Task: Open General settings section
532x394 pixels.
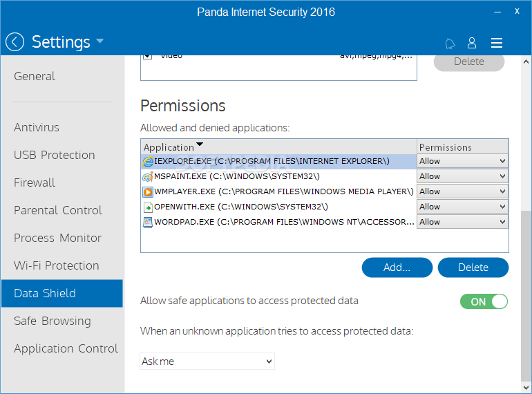Action: [x=35, y=76]
